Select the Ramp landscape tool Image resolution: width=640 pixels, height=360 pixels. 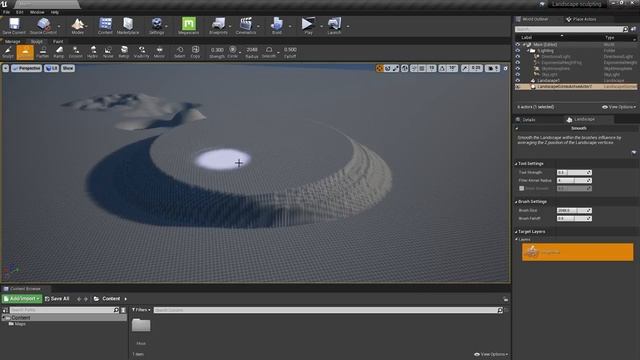point(59,52)
